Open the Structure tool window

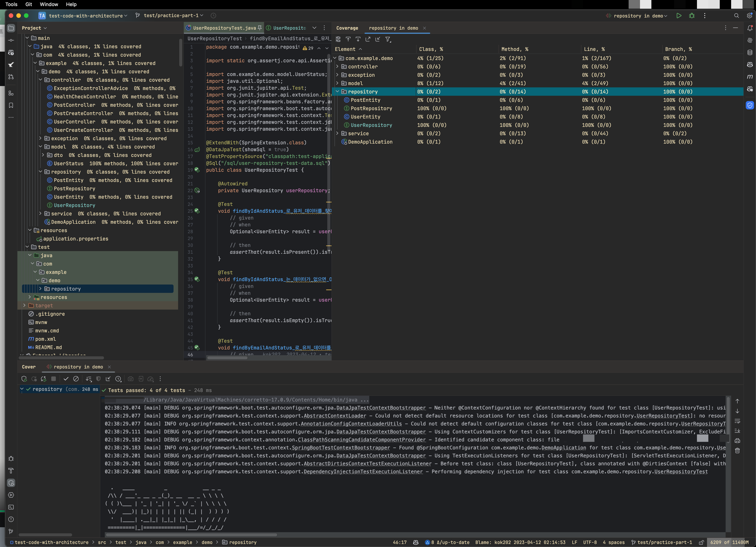coord(11,93)
